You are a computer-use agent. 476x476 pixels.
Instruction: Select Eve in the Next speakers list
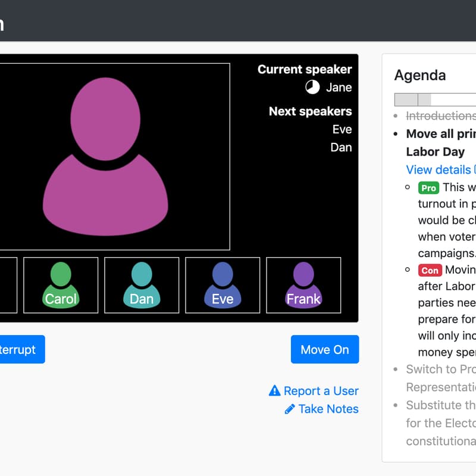(342, 129)
